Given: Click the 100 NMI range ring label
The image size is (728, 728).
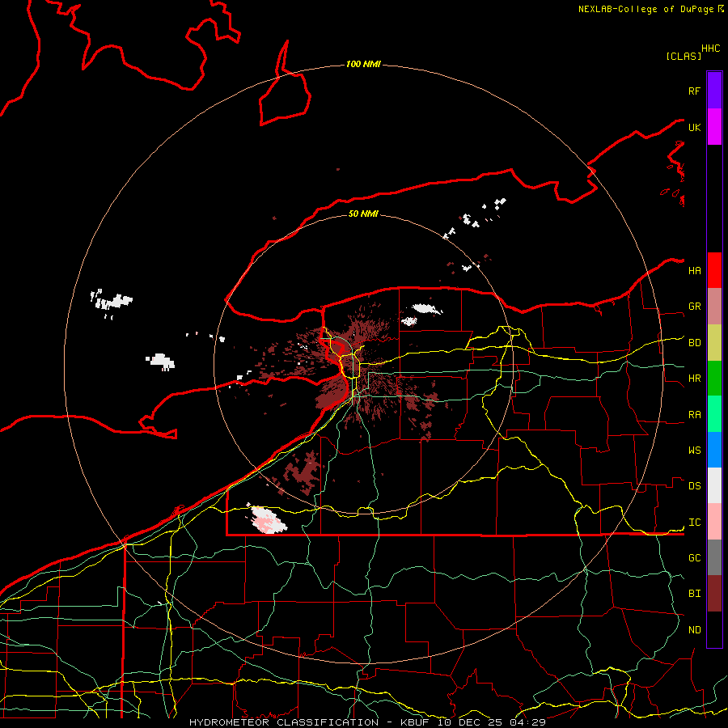Looking at the screenshot, I should (x=363, y=64).
